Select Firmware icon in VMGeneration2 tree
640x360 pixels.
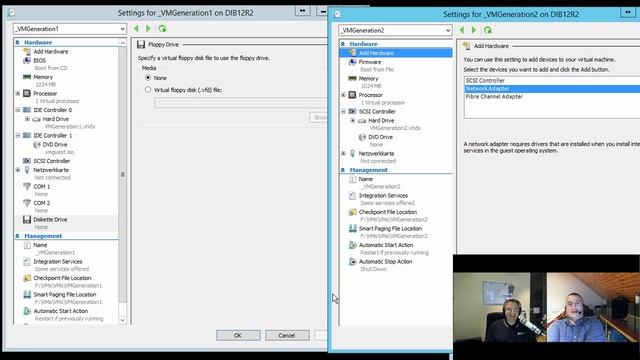pos(352,62)
